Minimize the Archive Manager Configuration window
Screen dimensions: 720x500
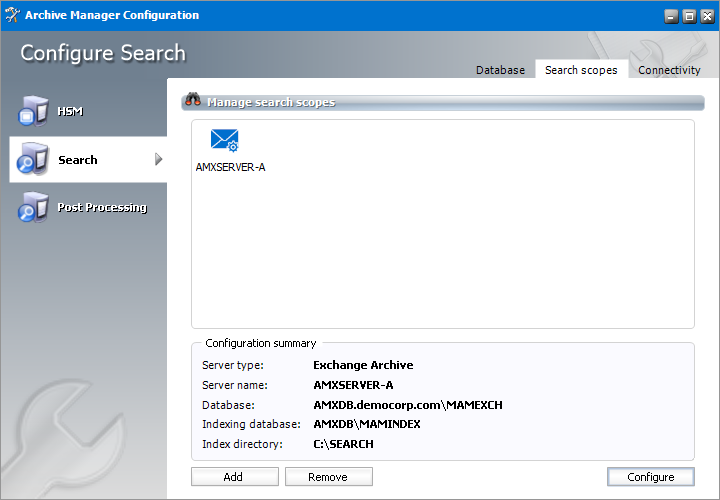[x=671, y=16]
